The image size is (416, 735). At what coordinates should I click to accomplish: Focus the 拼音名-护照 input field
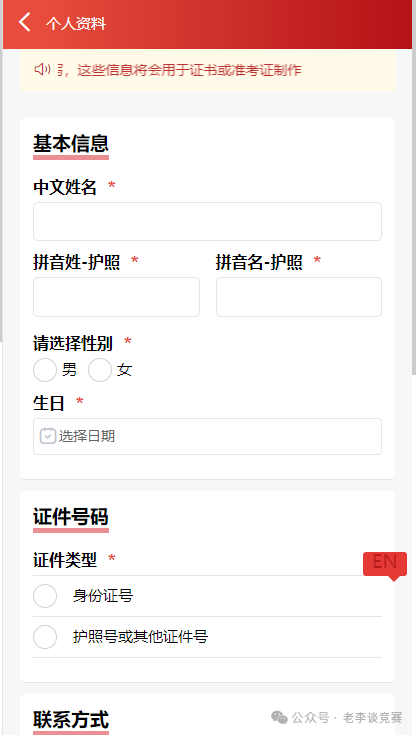299,297
